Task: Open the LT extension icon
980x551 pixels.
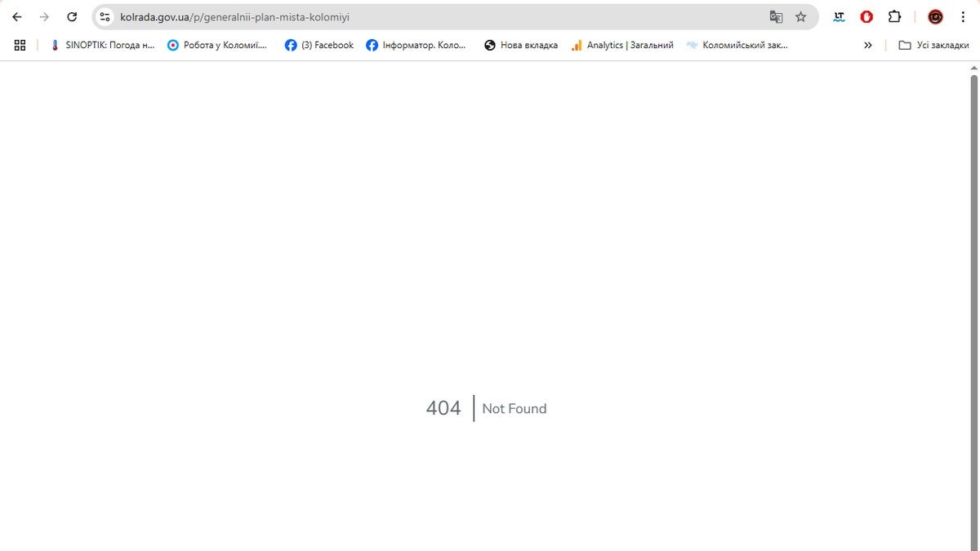Action: tap(839, 17)
